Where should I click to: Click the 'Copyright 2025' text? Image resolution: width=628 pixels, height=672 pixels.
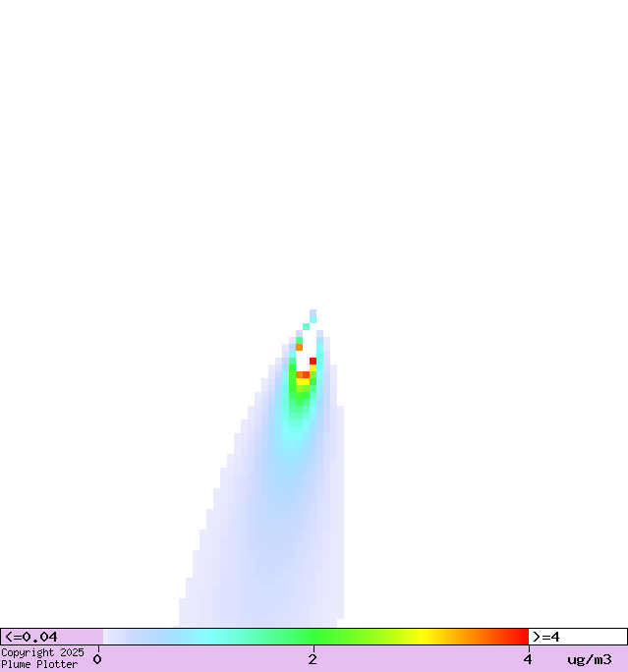point(42,652)
